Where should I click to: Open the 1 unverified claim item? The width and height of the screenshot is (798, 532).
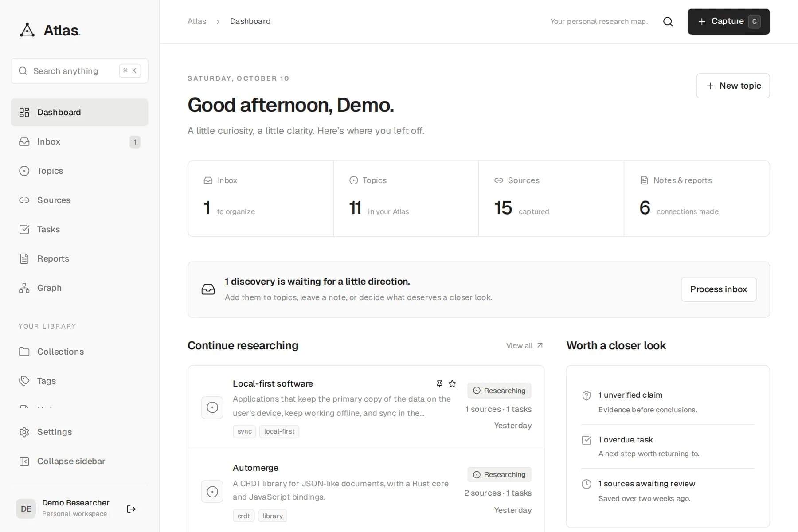pyautogui.click(x=668, y=402)
